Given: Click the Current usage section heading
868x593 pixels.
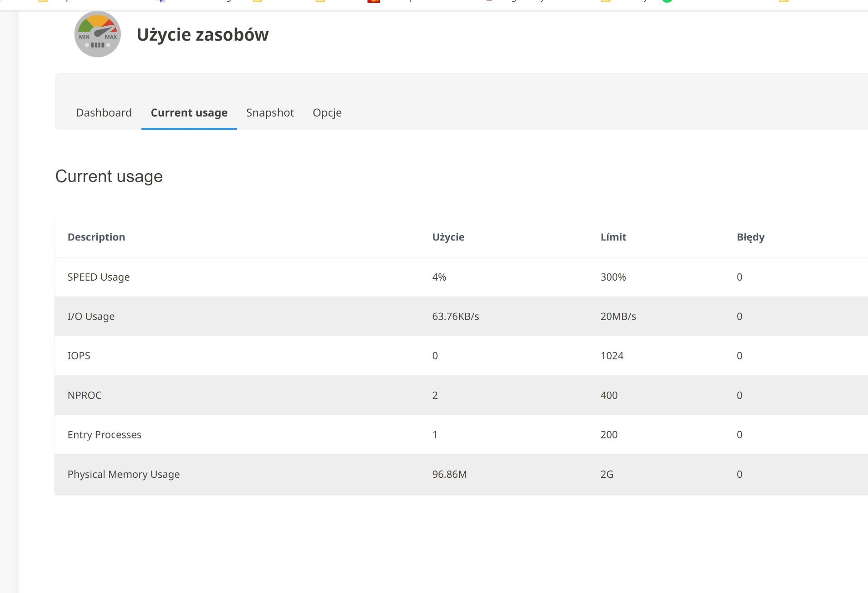Looking at the screenshot, I should click(x=109, y=176).
